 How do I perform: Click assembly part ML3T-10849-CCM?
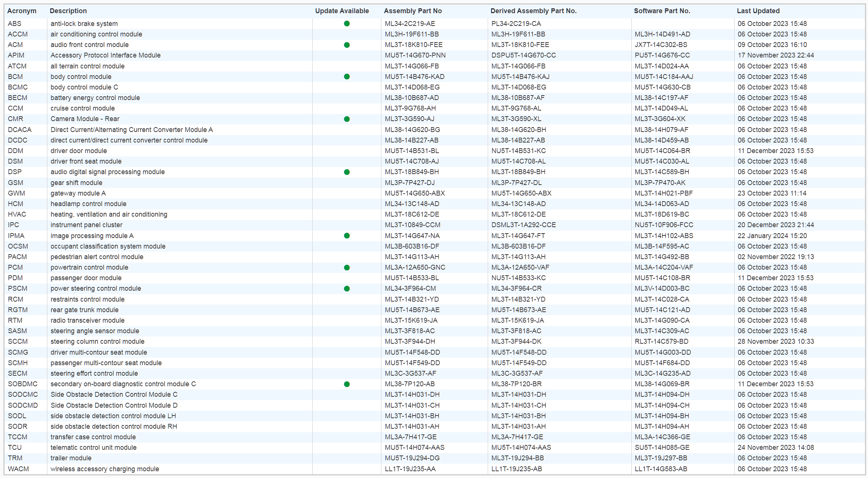[x=412, y=225]
